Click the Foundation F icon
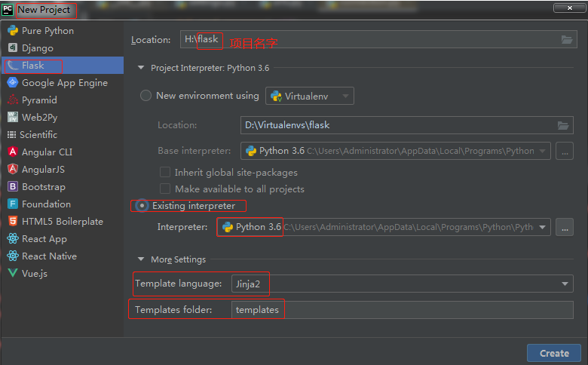Screen dimensions: 588x365 coord(13,204)
